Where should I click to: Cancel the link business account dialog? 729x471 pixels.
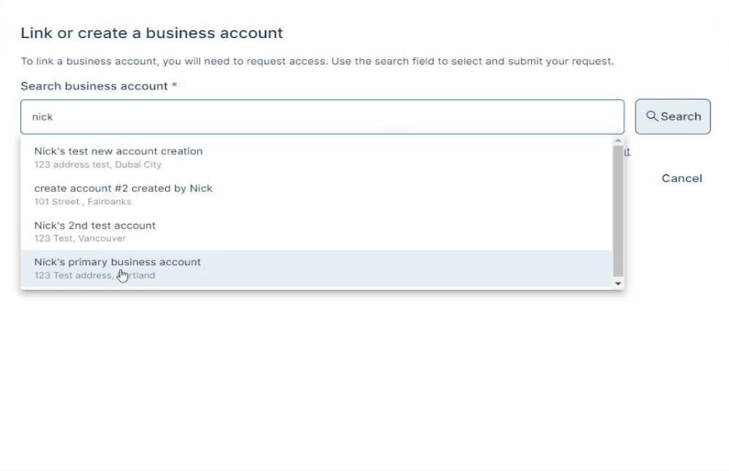pos(682,178)
